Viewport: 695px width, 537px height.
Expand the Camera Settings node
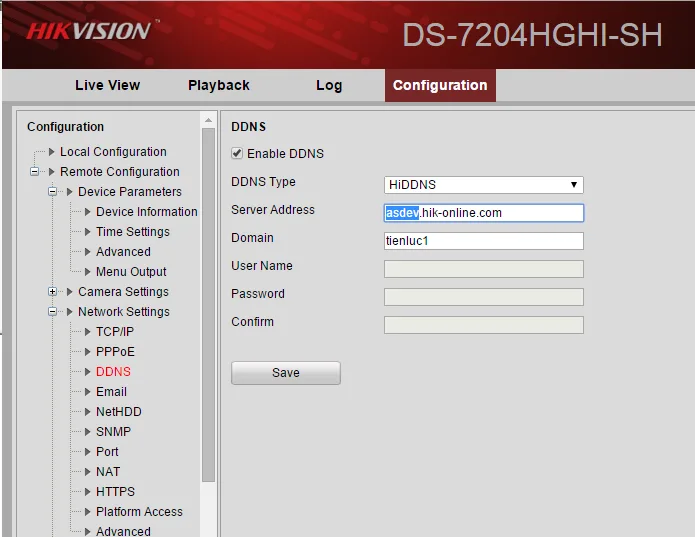52,292
